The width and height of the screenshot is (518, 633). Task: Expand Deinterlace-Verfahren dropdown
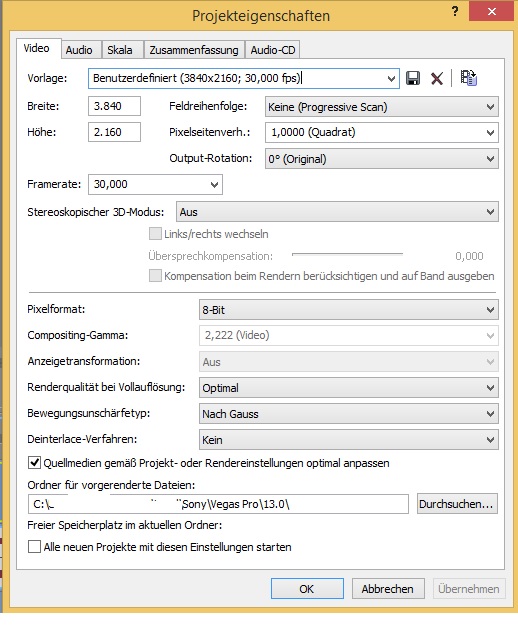(349, 440)
